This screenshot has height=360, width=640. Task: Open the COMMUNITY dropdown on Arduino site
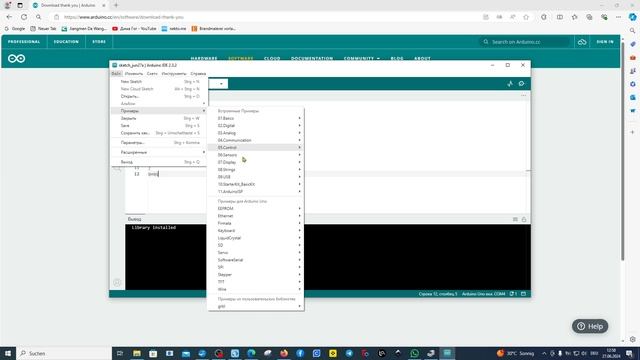(362, 58)
